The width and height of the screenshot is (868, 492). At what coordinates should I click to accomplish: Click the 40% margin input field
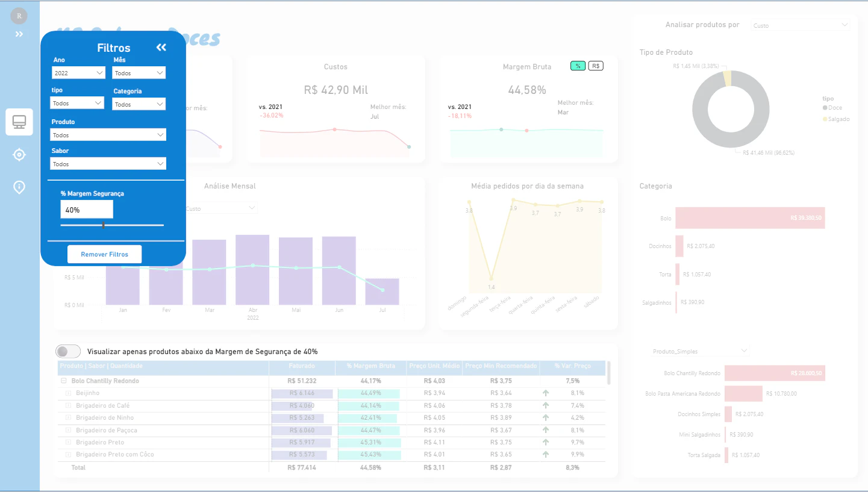click(87, 210)
